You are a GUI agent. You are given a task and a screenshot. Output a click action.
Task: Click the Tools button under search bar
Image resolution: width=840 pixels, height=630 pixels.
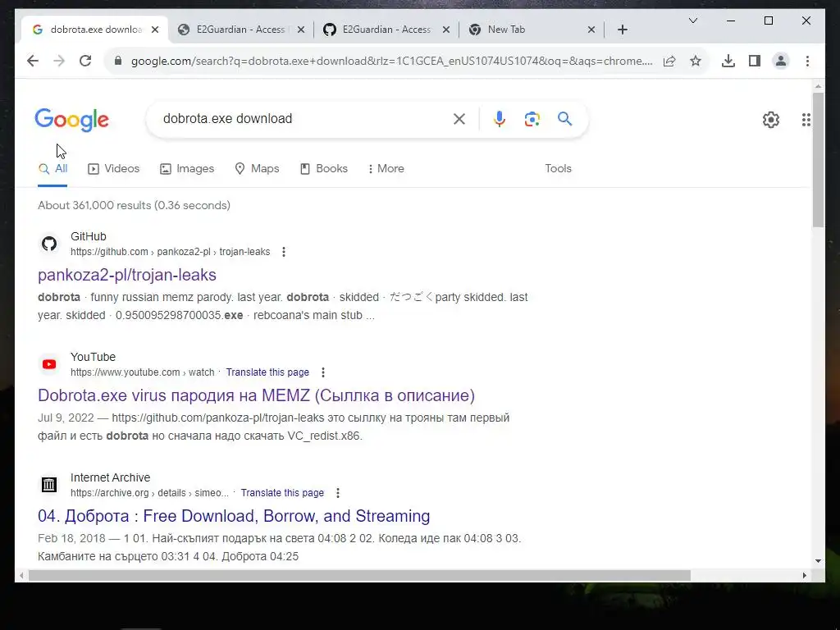(558, 169)
